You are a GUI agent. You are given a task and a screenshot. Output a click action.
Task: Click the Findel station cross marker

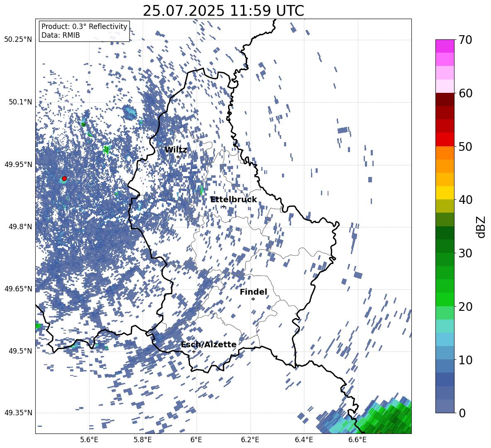click(253, 299)
